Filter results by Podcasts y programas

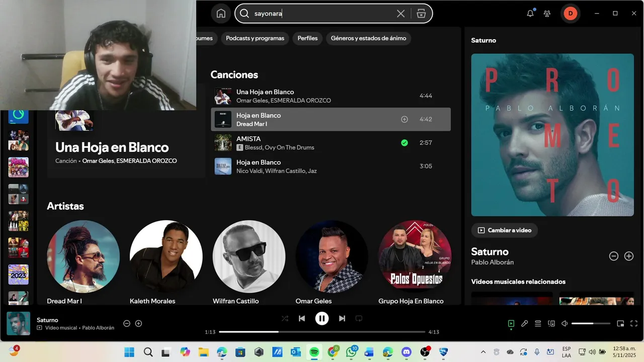[255, 38]
